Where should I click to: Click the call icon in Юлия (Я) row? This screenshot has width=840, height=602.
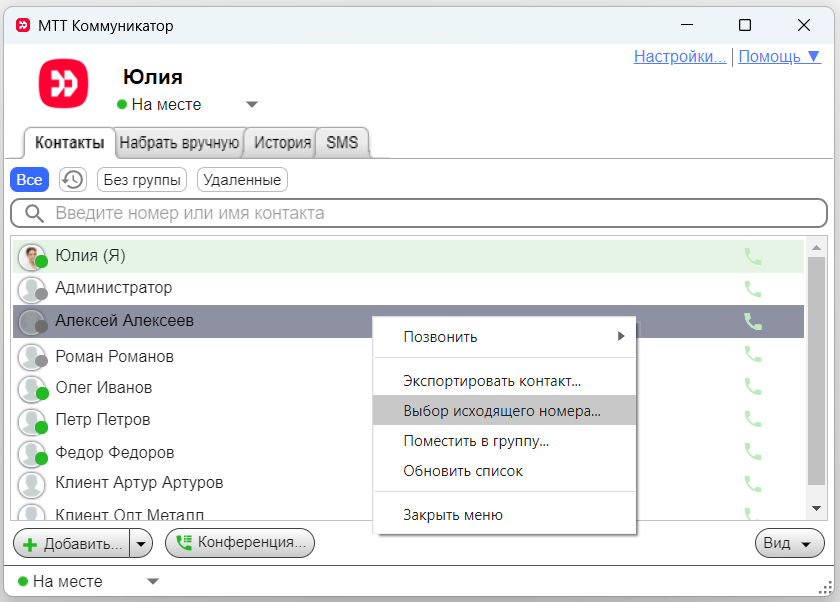[x=753, y=256]
